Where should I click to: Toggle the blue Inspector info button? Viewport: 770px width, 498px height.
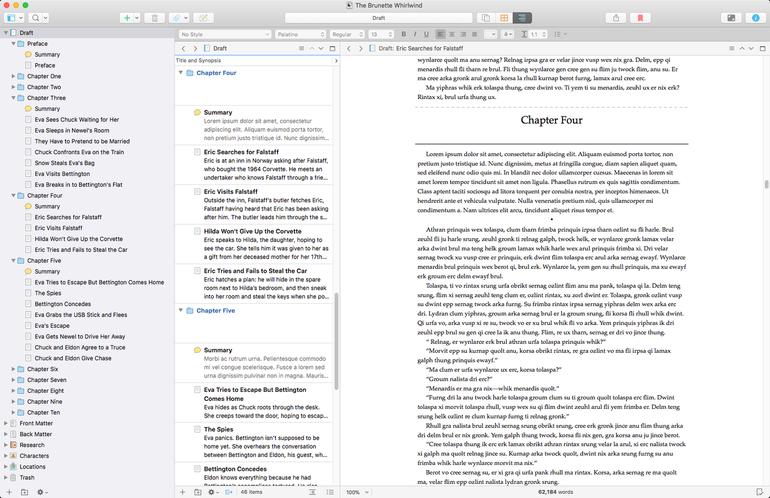pos(756,18)
